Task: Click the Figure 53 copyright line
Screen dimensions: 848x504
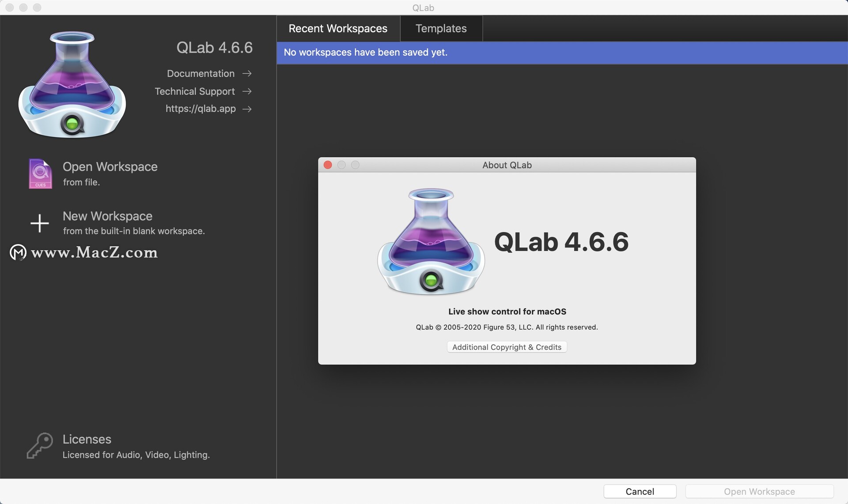Action: click(507, 327)
